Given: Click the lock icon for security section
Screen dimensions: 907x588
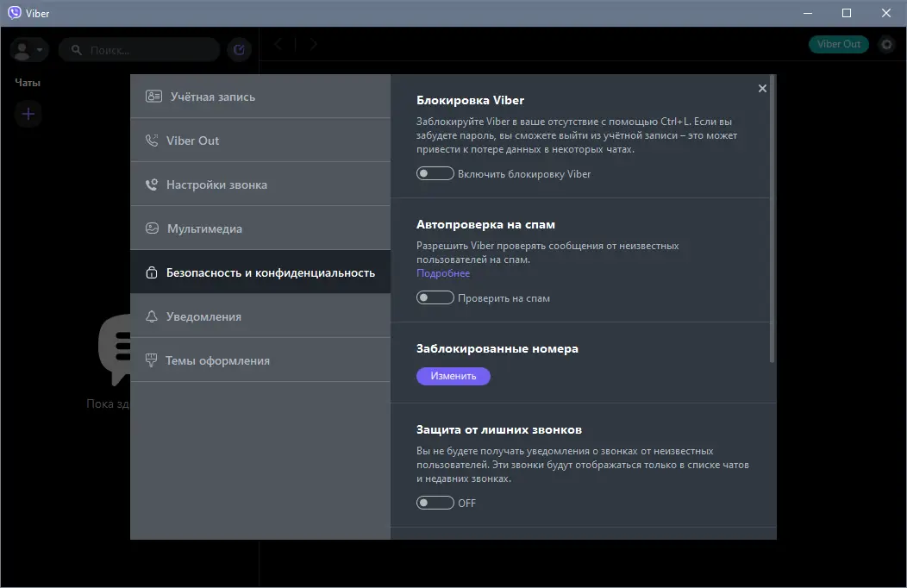Looking at the screenshot, I should tap(152, 272).
